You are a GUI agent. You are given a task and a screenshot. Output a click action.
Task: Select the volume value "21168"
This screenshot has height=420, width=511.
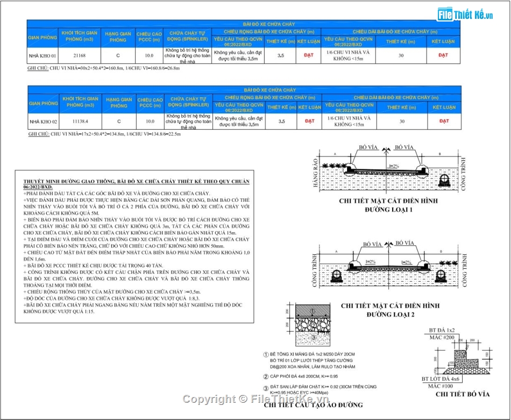[x=80, y=55]
